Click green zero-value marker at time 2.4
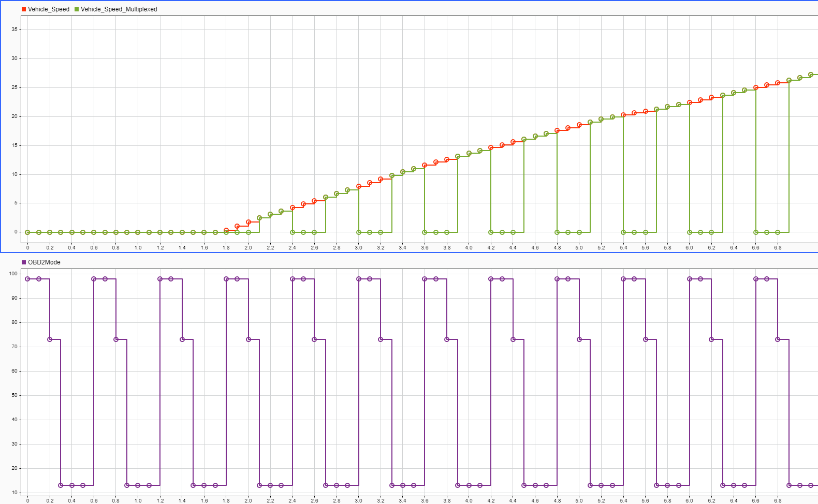This screenshot has height=504, width=818. [x=293, y=232]
